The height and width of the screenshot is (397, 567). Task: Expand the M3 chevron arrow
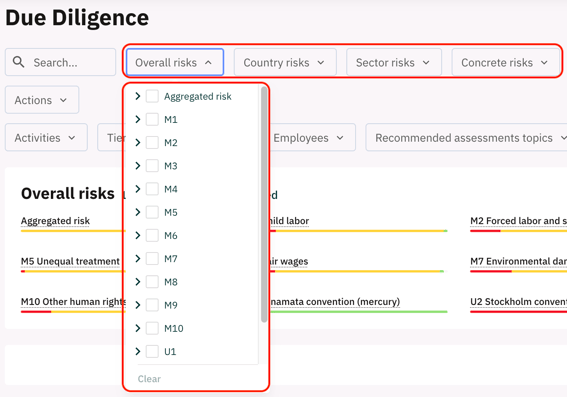pos(137,166)
